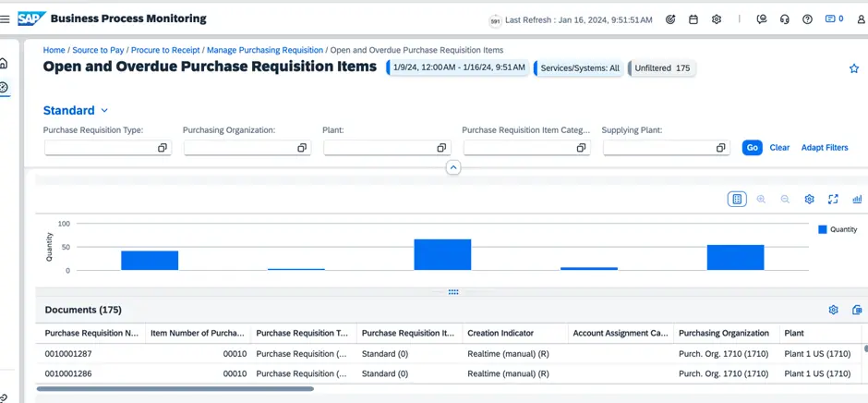
Task: Expand the Standard view variant dropdown
Action: point(104,111)
